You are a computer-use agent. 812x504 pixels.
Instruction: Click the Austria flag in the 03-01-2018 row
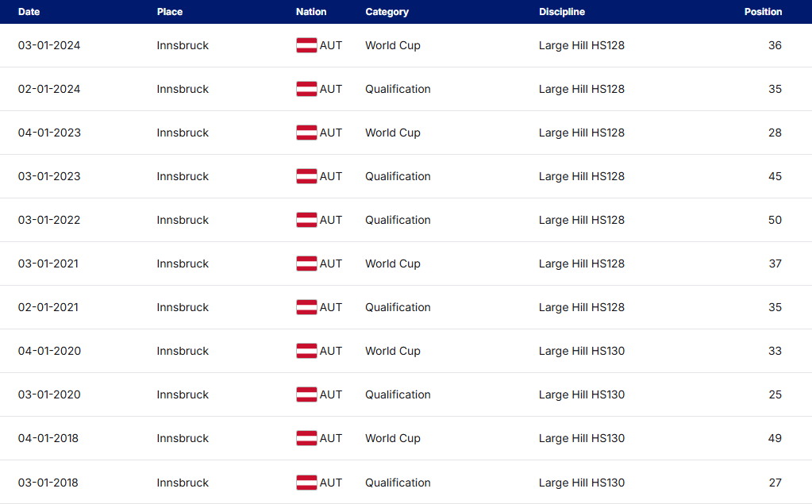coord(306,483)
